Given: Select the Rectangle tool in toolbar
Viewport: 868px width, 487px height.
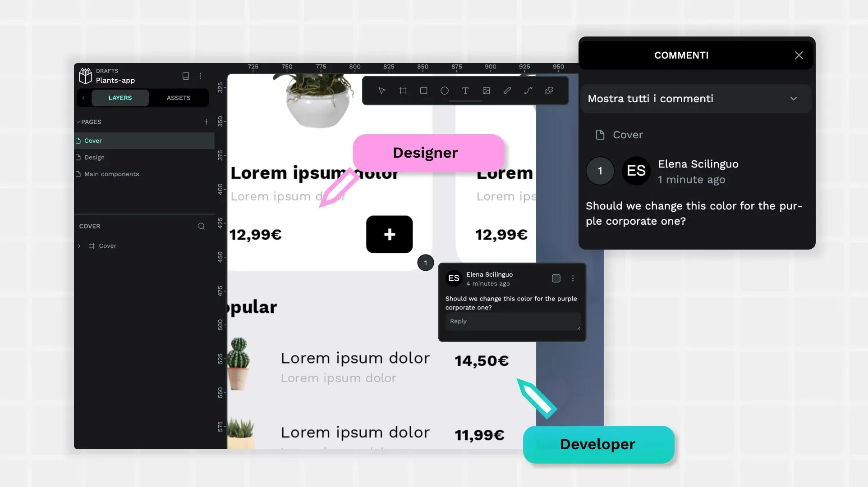Looking at the screenshot, I should click(424, 91).
